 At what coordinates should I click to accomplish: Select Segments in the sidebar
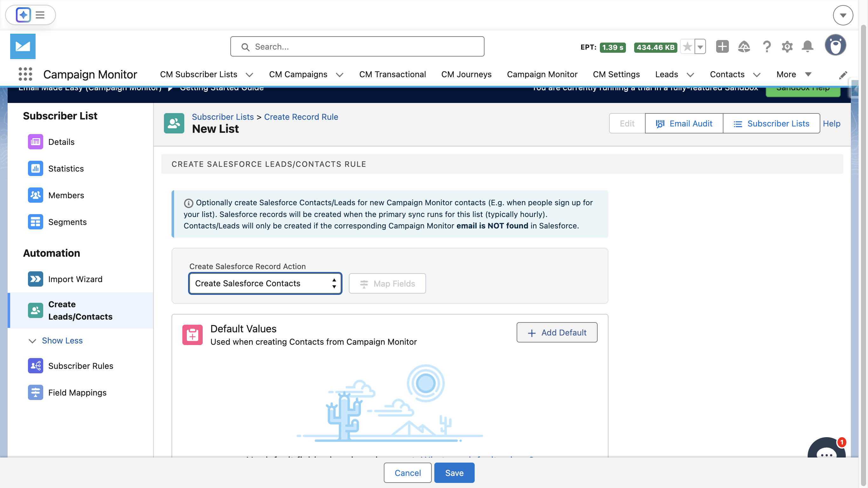tap(67, 222)
